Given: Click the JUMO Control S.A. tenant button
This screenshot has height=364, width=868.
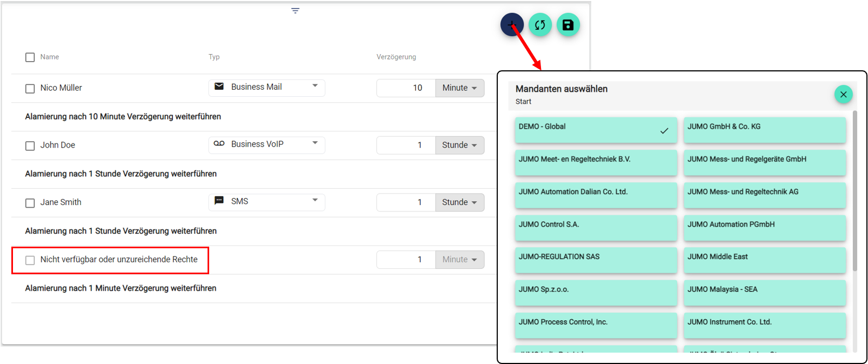Looking at the screenshot, I should click(x=596, y=228).
